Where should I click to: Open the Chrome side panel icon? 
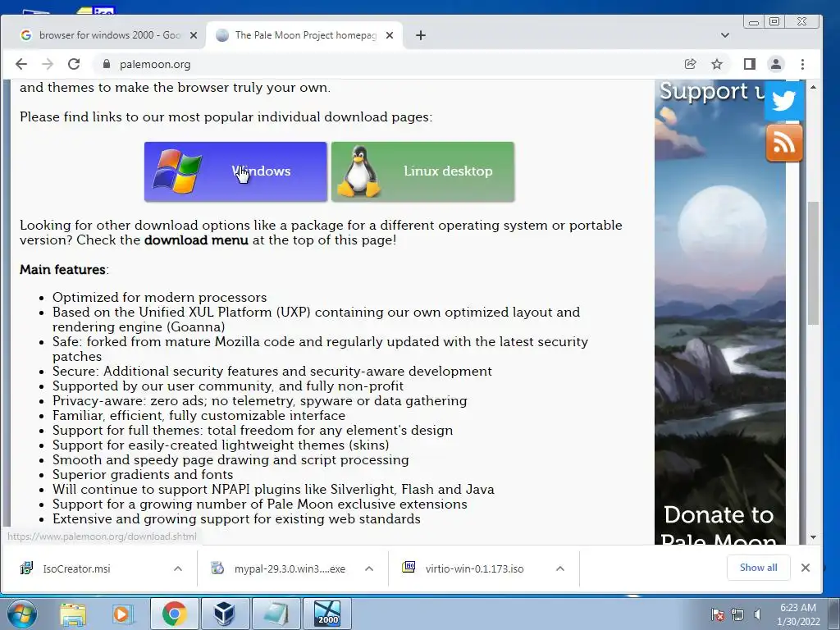coord(750,64)
